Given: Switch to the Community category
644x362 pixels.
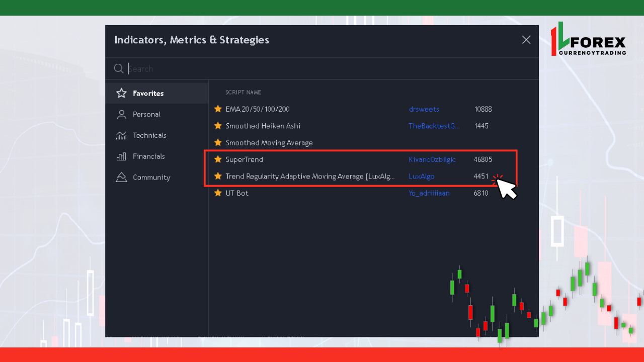Looking at the screenshot, I should tap(151, 177).
